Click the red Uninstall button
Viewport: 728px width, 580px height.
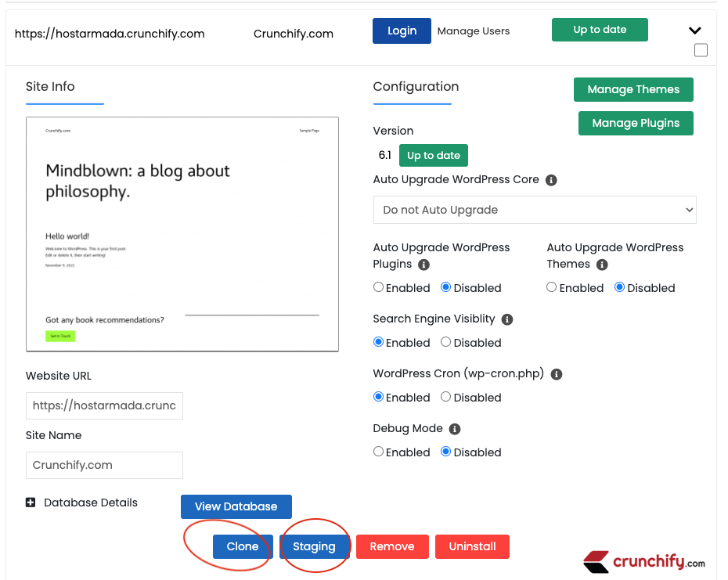click(x=472, y=546)
